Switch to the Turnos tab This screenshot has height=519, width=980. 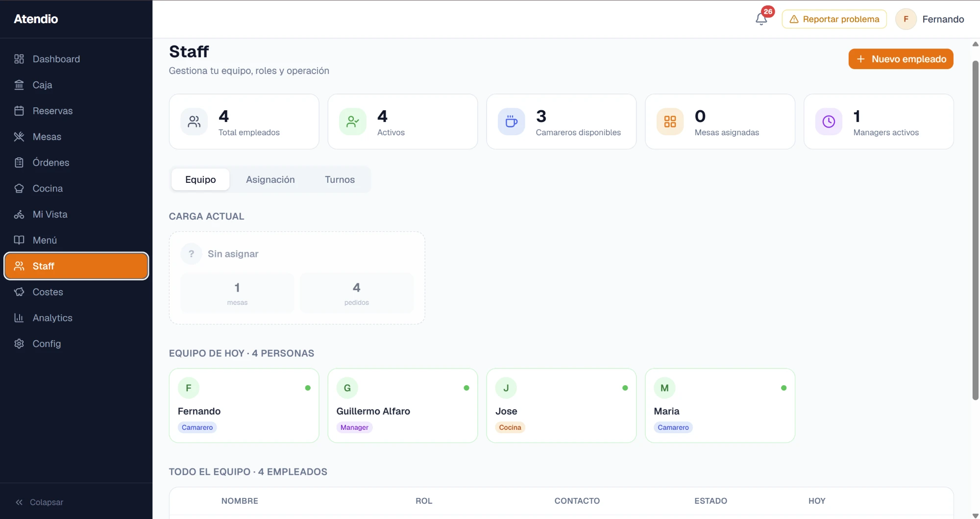click(x=340, y=179)
